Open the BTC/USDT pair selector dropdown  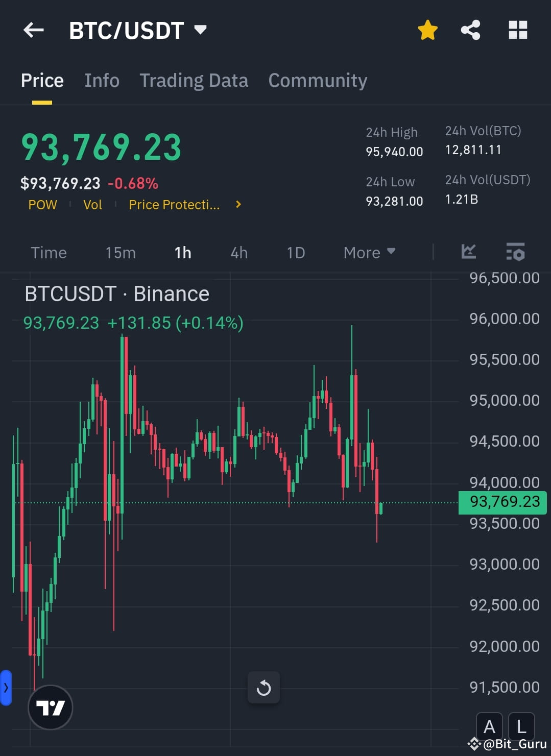pyautogui.click(x=201, y=30)
